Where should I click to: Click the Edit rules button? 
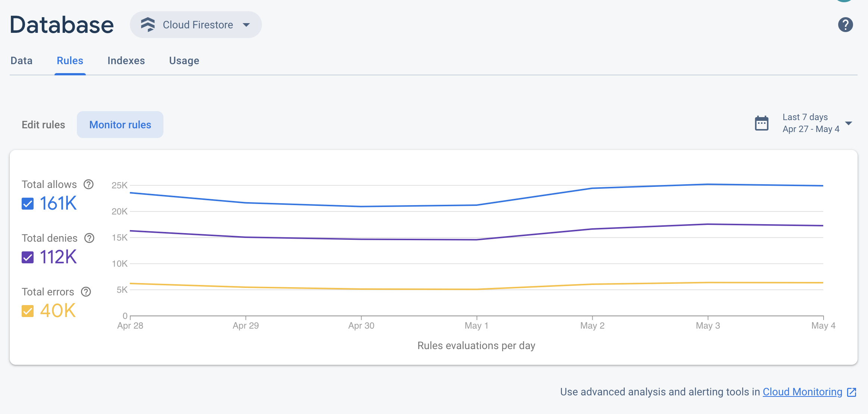[x=43, y=125]
